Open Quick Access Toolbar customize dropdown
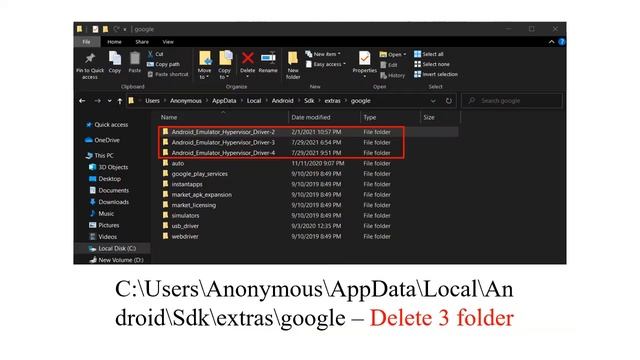This screenshot has height=360, width=640. (125, 29)
